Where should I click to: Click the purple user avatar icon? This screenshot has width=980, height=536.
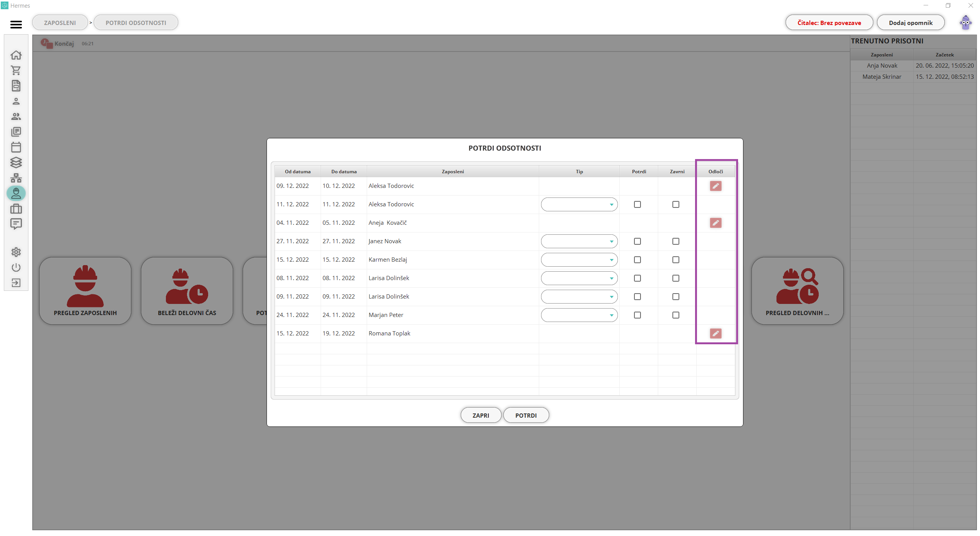965,23
